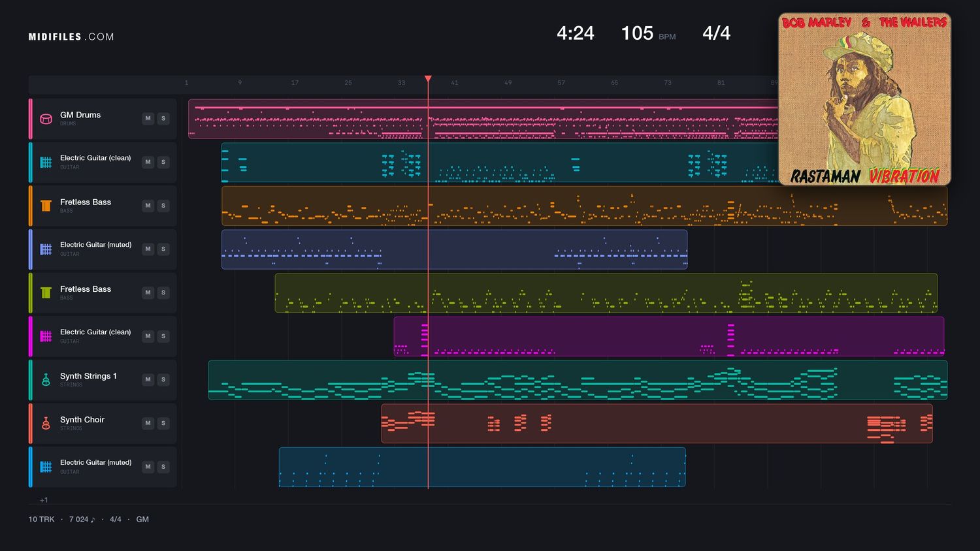Open the Rastaman Vibration album cover
The image size is (980, 551).
[x=864, y=99]
